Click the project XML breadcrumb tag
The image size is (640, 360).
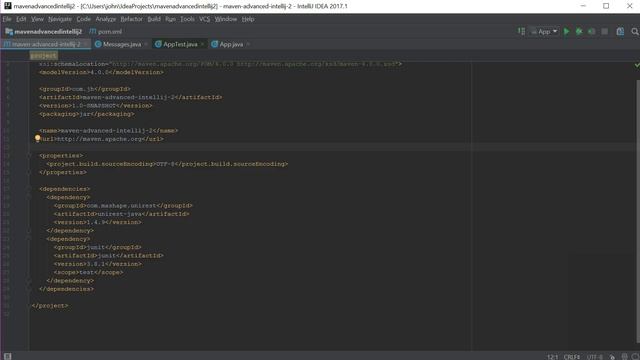[x=44, y=56]
